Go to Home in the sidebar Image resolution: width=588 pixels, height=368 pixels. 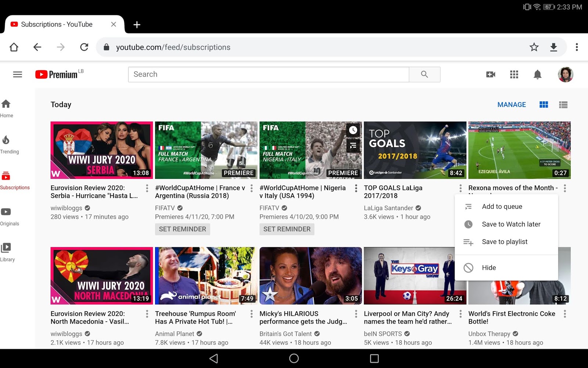7,109
